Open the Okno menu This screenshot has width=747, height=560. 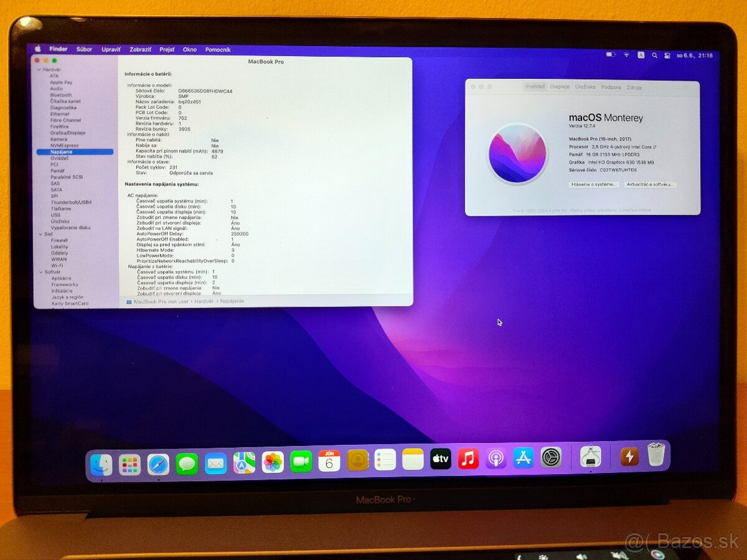(190, 49)
